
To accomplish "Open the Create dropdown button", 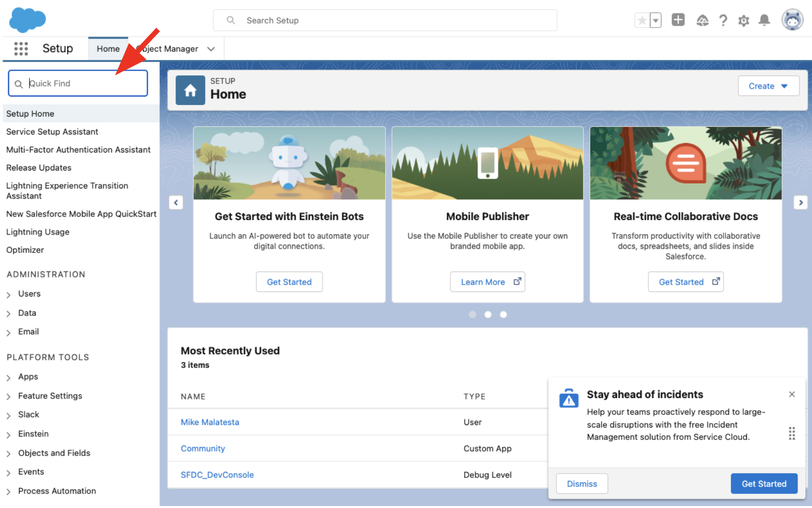I will 768,86.
